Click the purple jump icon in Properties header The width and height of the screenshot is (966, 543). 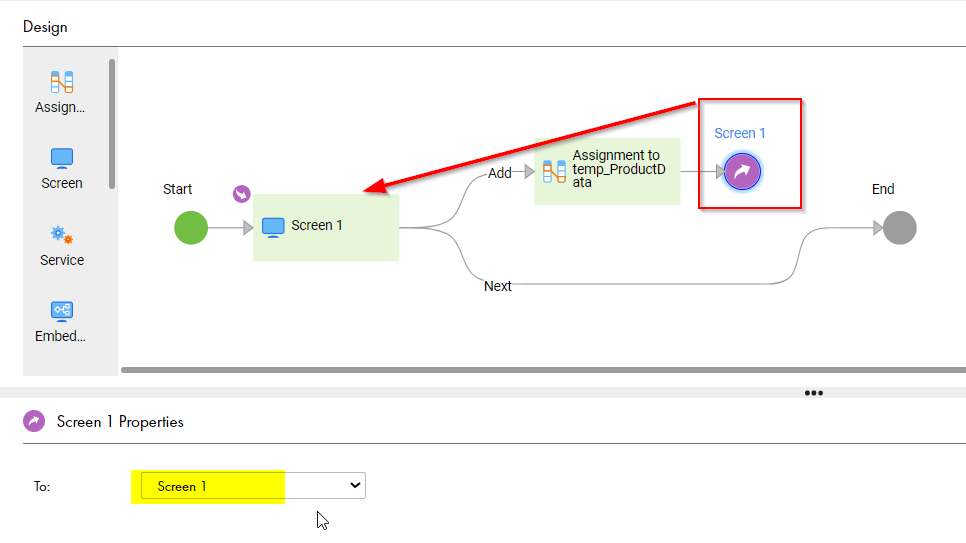(x=34, y=422)
